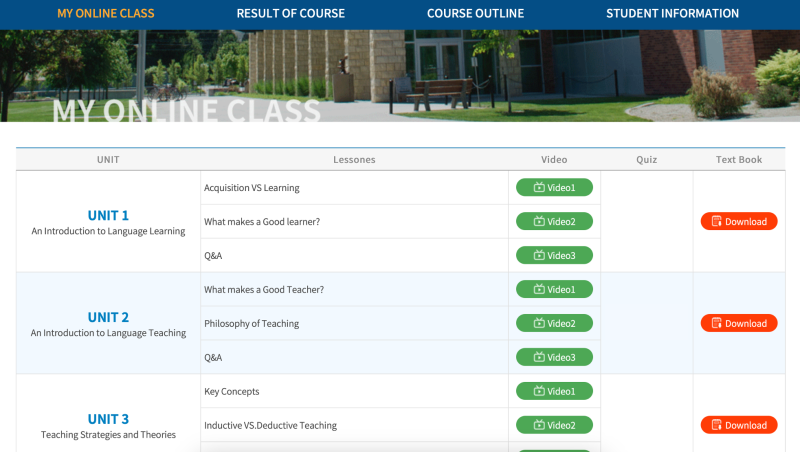The image size is (800, 452).
Task: Open the MY ONLINE CLASS nav tab
Action: tap(106, 13)
